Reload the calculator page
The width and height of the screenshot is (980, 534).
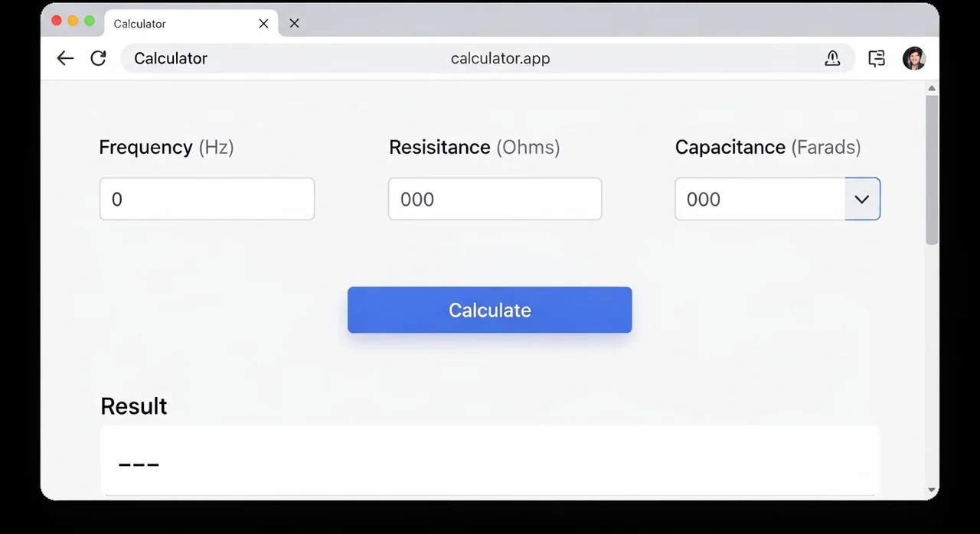pos(98,58)
